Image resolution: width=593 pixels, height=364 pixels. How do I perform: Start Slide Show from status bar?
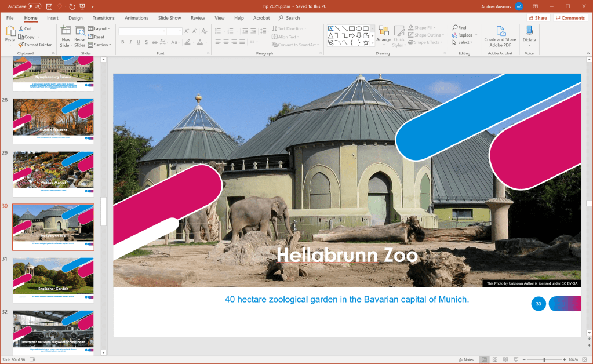coord(515,359)
